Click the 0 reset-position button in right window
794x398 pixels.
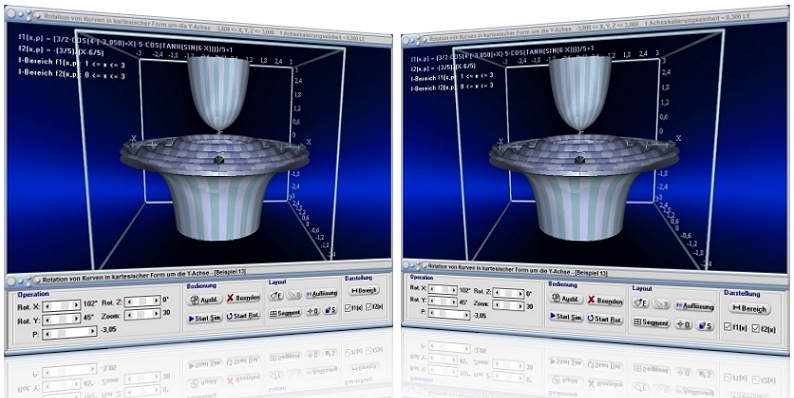click(x=683, y=324)
